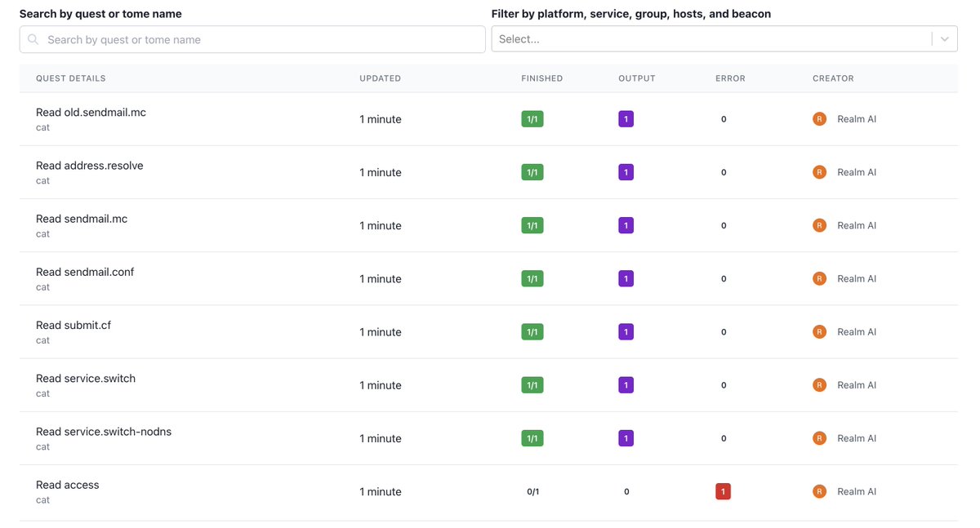Click Realm AI avatar on sendmail.conf row

[819, 279]
